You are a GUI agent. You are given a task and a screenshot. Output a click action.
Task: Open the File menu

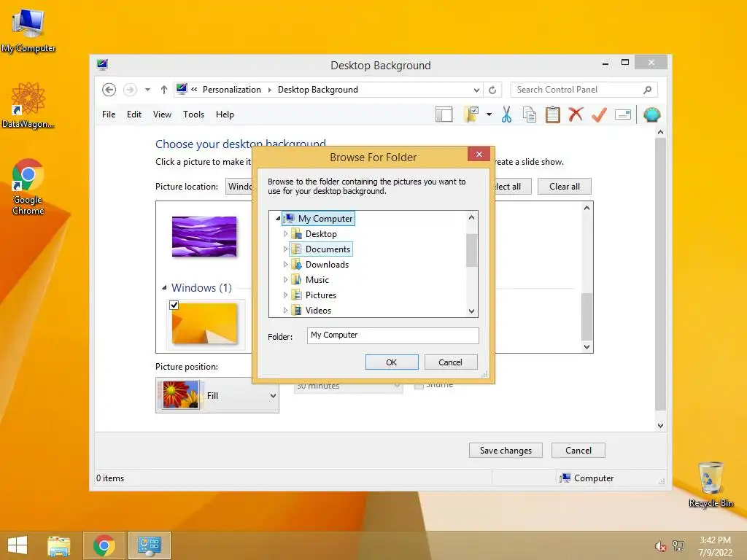(109, 114)
